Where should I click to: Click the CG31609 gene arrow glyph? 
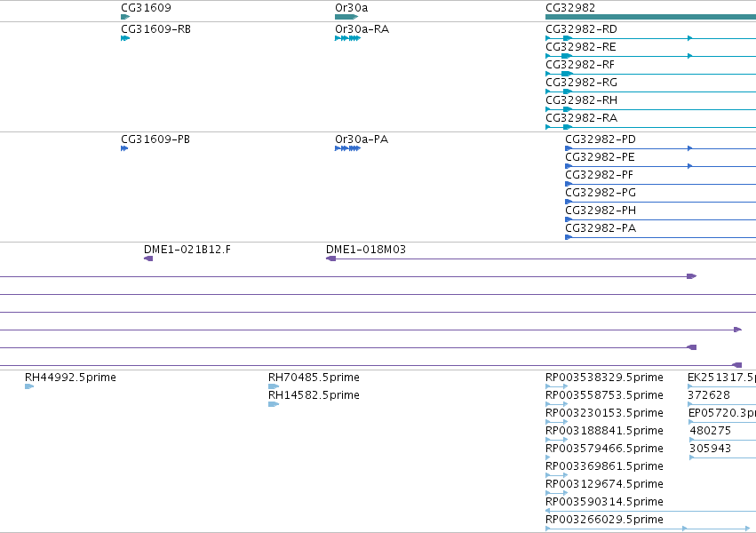coord(125,17)
